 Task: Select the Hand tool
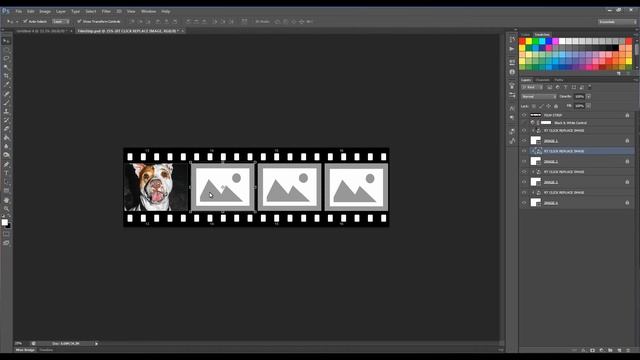(x=6, y=200)
